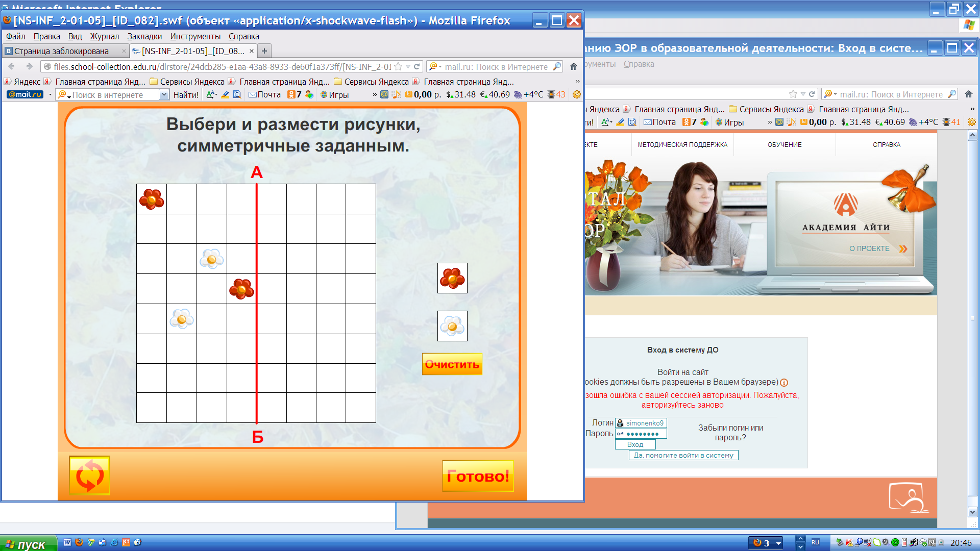Screen dimensions: 980x551
Task: Open a new tab with the plus button
Action: coord(264,51)
